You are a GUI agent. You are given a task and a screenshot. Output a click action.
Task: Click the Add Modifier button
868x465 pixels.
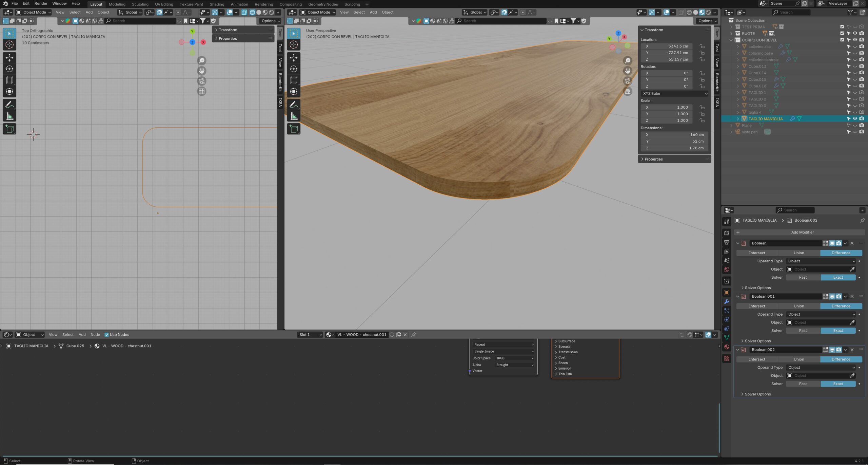[802, 232]
